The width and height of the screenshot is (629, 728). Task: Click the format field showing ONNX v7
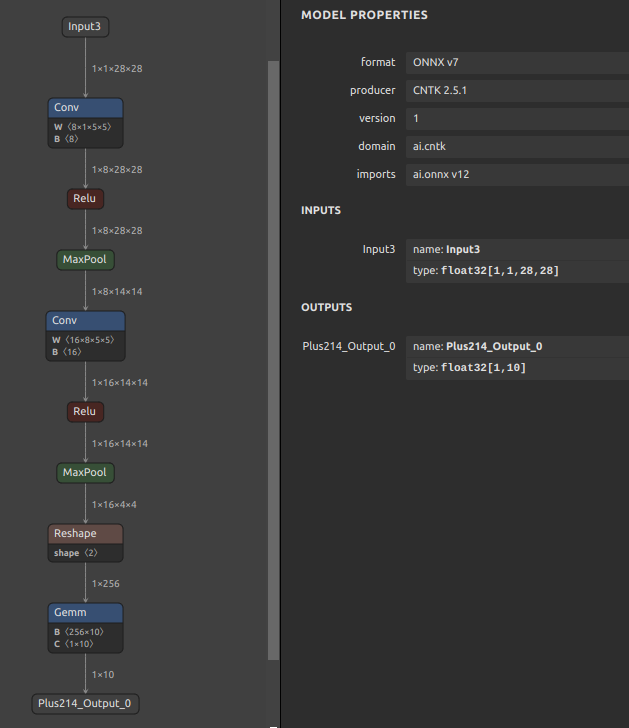(516, 62)
